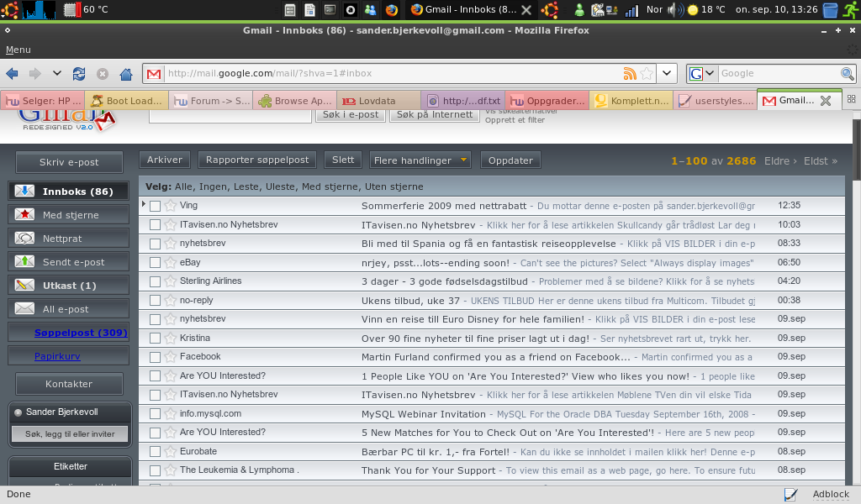Star the Facebook email

click(x=170, y=357)
